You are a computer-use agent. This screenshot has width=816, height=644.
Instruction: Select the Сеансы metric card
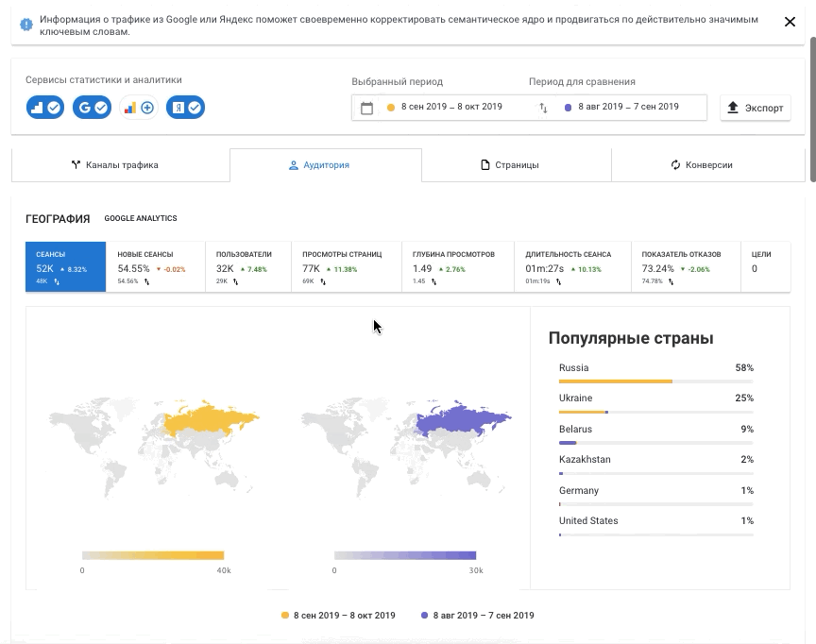click(x=65, y=266)
